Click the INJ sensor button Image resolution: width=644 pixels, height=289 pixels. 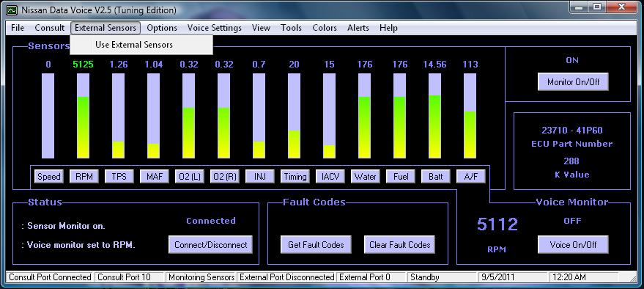tap(260, 177)
